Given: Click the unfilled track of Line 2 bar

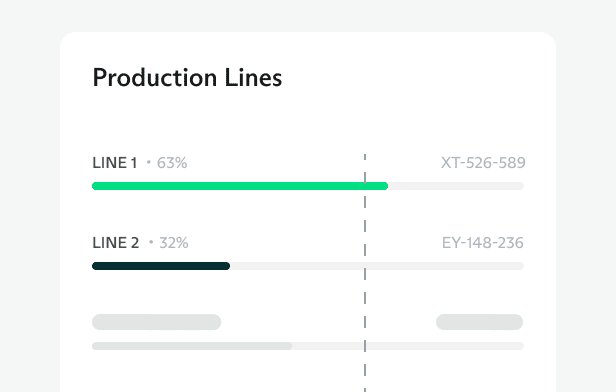Looking at the screenshot, I should 377,266.
